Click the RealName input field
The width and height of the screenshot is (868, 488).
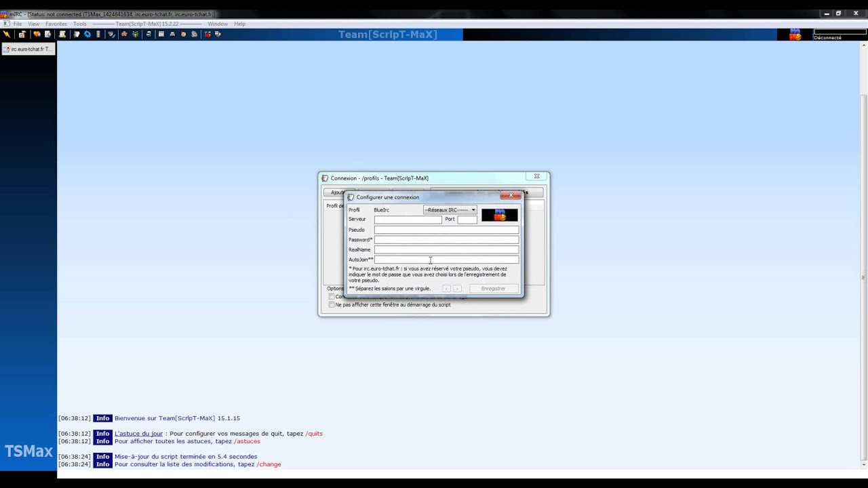[x=446, y=249]
